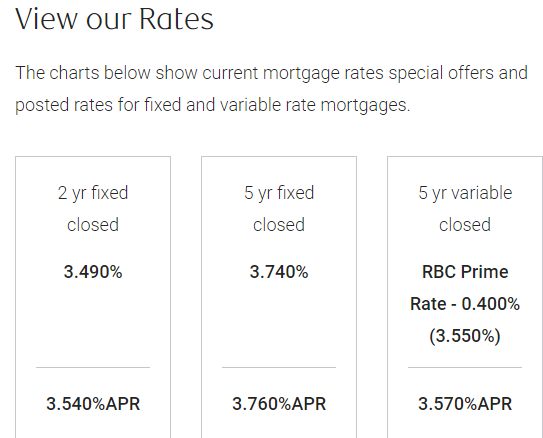Click the 3.740% rate value
Viewport: 543px width, 438px height.
279,272
